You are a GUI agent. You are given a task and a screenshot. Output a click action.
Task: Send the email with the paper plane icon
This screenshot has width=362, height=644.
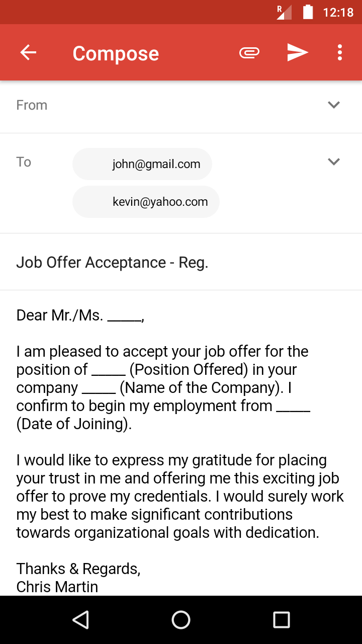297,53
